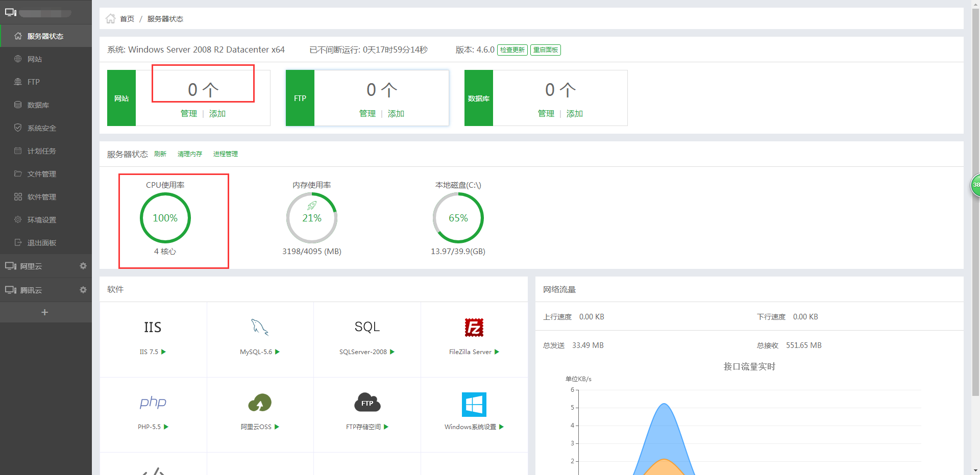Click the CPU usage 100% gauge

165,218
